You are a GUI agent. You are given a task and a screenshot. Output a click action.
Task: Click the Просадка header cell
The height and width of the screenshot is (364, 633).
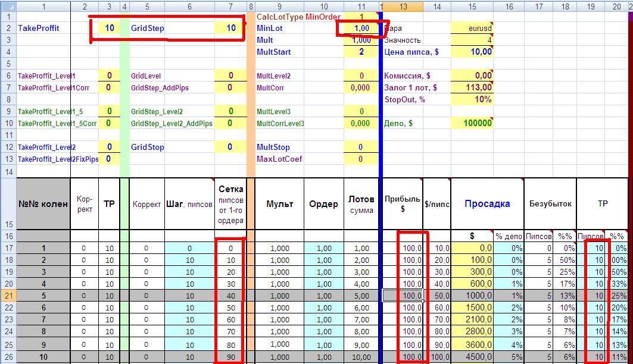coord(487,204)
